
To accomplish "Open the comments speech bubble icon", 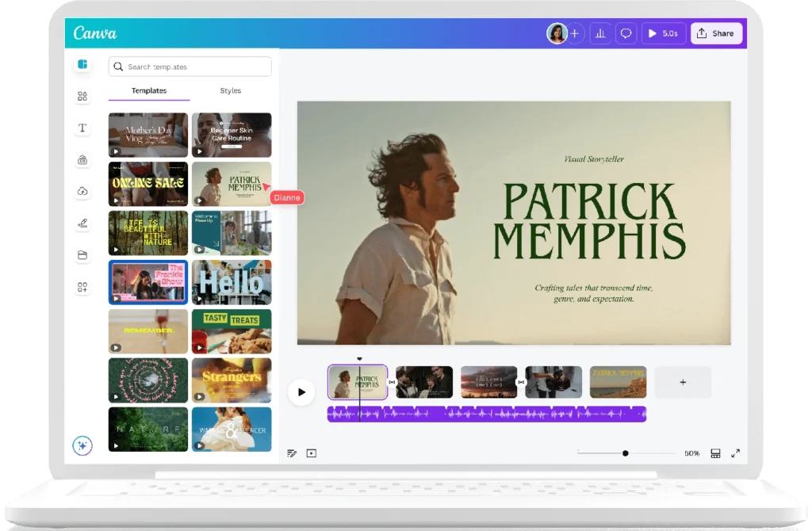I will pos(626,33).
